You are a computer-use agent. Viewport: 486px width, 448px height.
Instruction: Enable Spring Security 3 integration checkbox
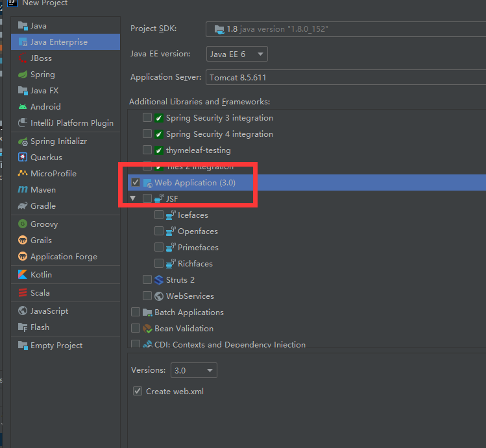[147, 117]
